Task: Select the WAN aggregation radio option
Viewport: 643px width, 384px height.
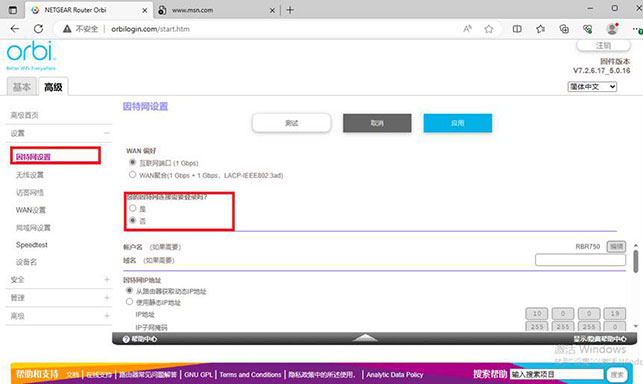Action: coord(132,174)
